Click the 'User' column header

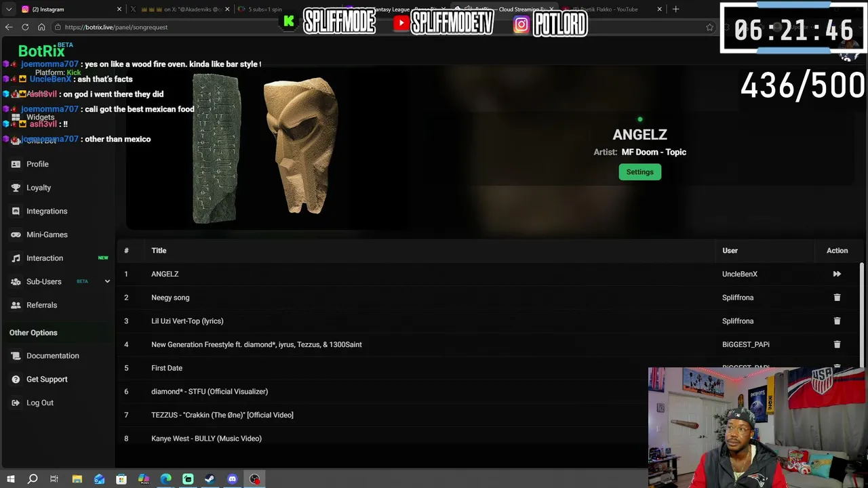pyautogui.click(x=730, y=251)
